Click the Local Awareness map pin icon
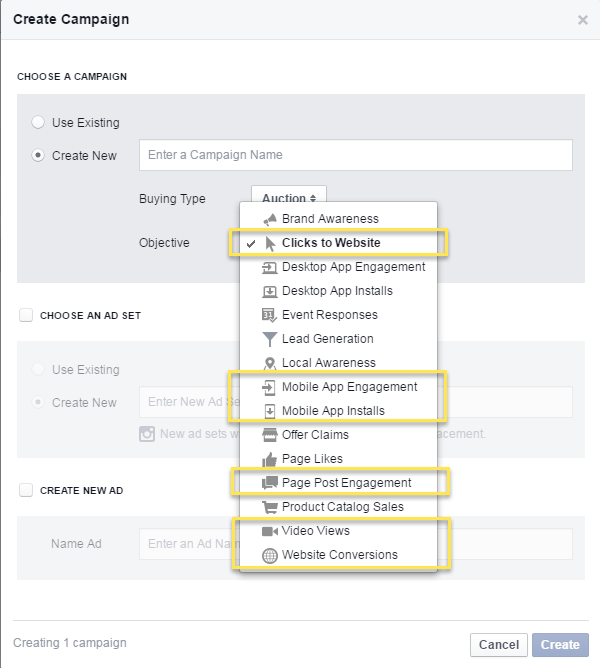Image resolution: width=600 pixels, height=668 pixels. pos(269,363)
